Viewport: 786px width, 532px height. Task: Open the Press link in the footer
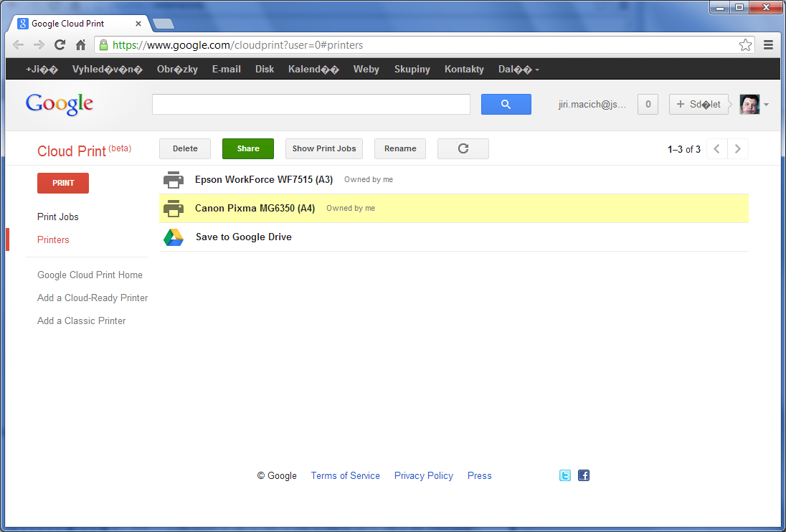pyautogui.click(x=480, y=476)
